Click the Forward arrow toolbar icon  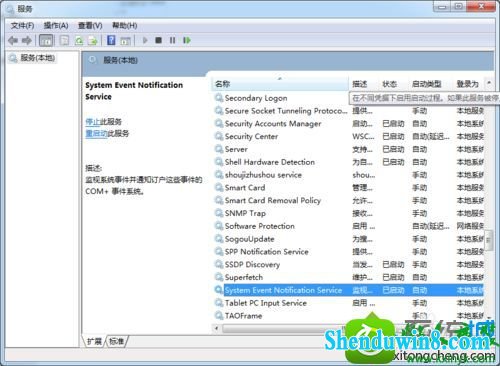pyautogui.click(x=27, y=41)
